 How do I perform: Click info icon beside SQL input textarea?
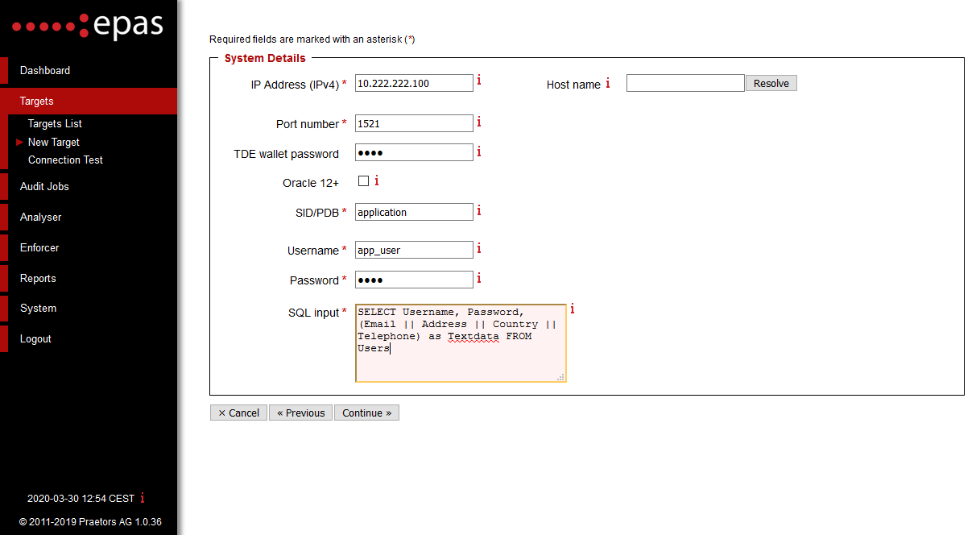572,309
